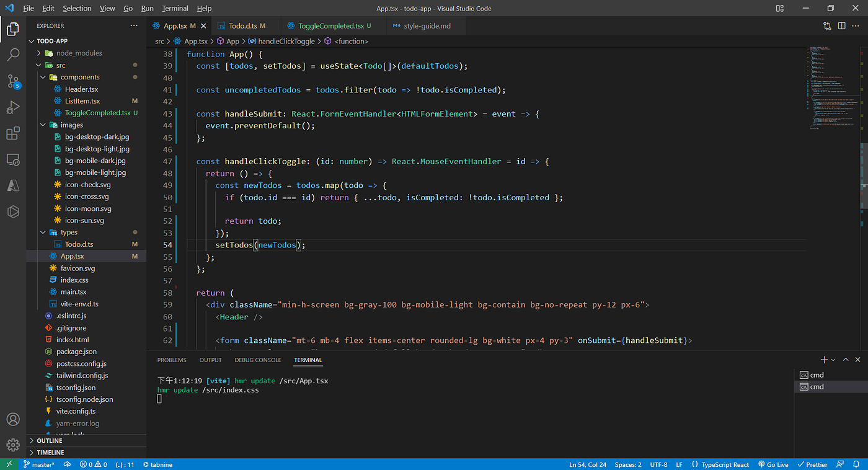Expand the OUTLINE section

(x=50, y=441)
